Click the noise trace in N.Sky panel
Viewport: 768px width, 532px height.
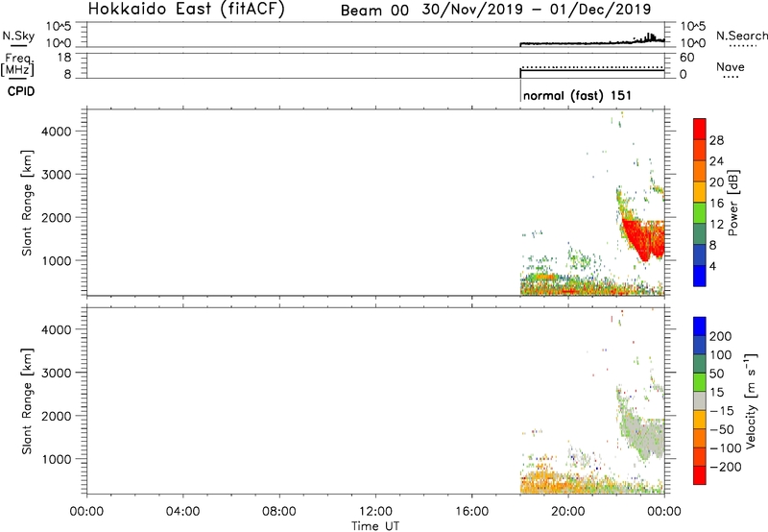(591, 42)
